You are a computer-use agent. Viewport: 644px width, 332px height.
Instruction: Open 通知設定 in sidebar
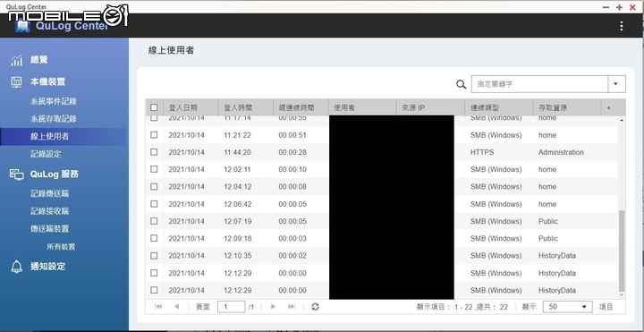pyautogui.click(x=47, y=267)
